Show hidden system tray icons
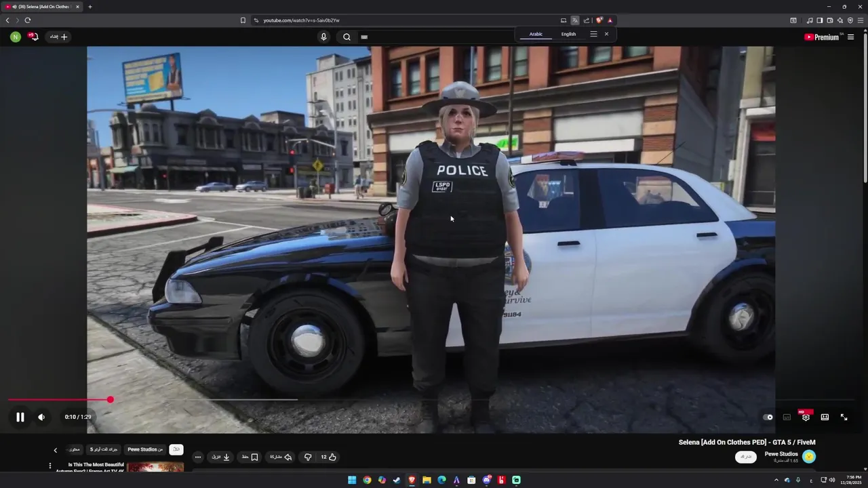 776,480
